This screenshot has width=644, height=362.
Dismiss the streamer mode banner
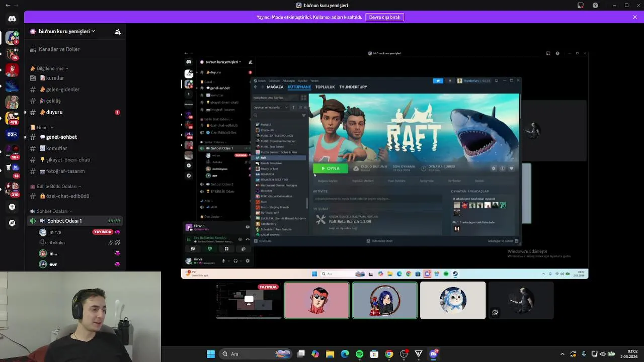click(635, 17)
